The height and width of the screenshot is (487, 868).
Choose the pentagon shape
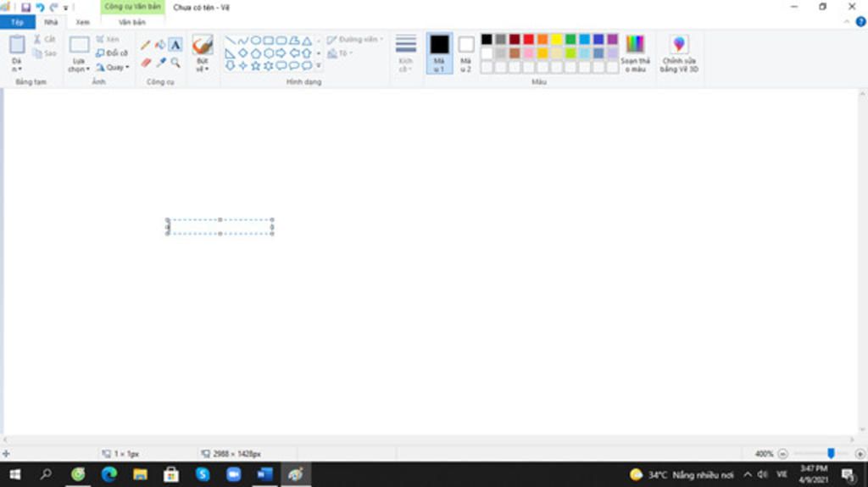pos(256,53)
